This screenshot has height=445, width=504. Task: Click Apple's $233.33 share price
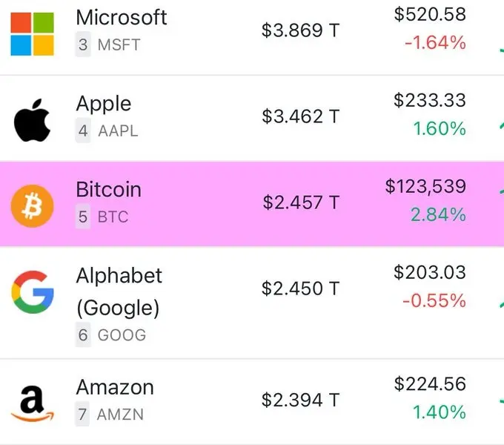coord(430,100)
